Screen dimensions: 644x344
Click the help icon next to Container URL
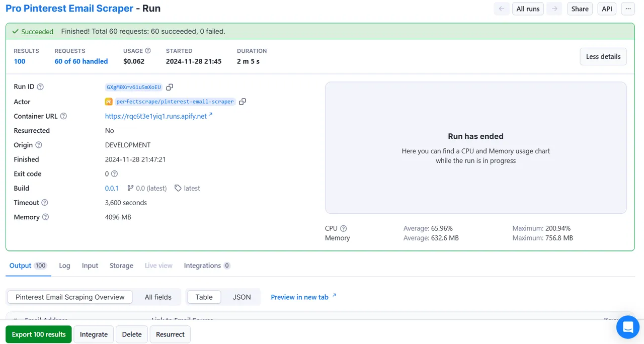click(63, 116)
